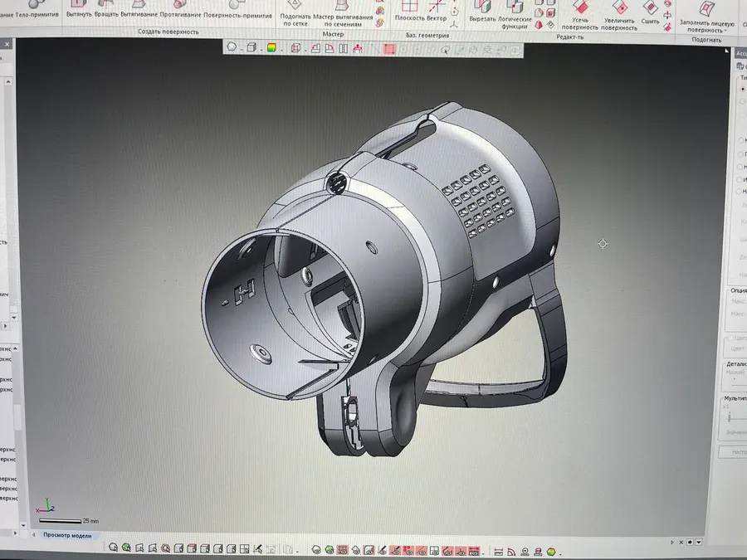Image resolution: width=747 pixels, height=560 pixels.
Task: Choose the Вытягивание loft tool
Action: click(139, 8)
